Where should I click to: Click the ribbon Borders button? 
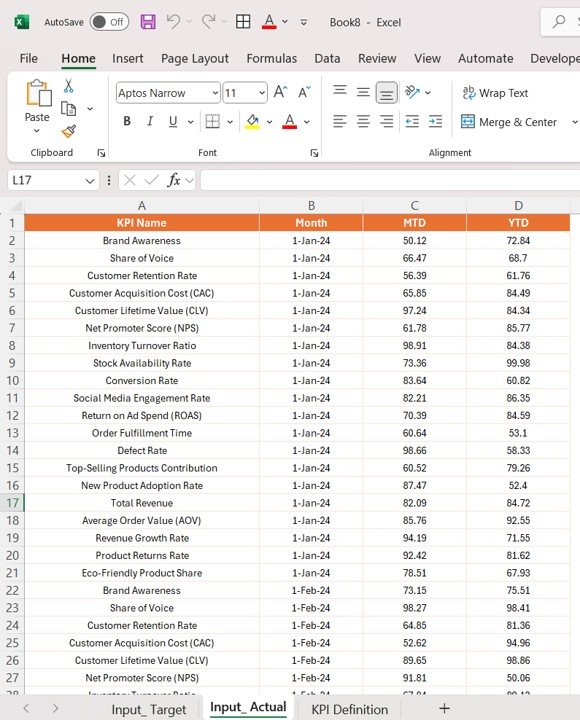click(x=213, y=121)
